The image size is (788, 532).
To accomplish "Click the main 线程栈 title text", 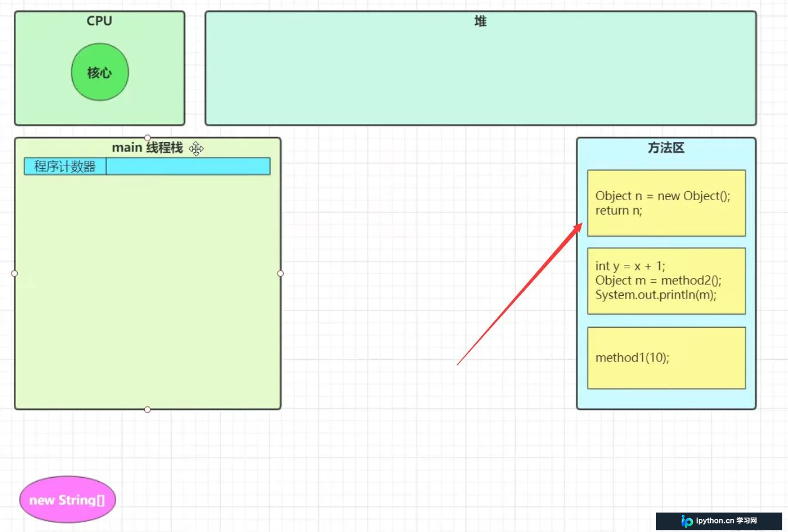I will (147, 148).
